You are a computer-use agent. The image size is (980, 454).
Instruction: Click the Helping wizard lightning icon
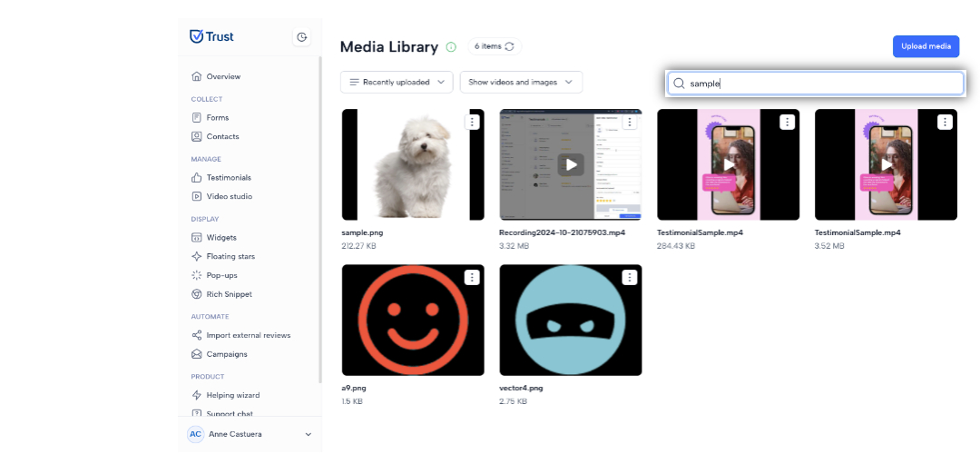tap(196, 395)
